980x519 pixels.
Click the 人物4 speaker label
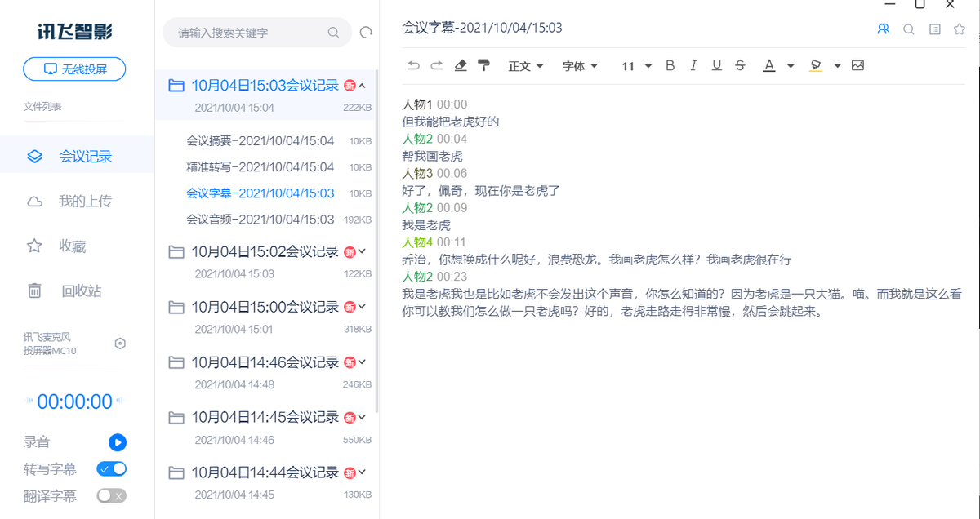pyautogui.click(x=417, y=242)
